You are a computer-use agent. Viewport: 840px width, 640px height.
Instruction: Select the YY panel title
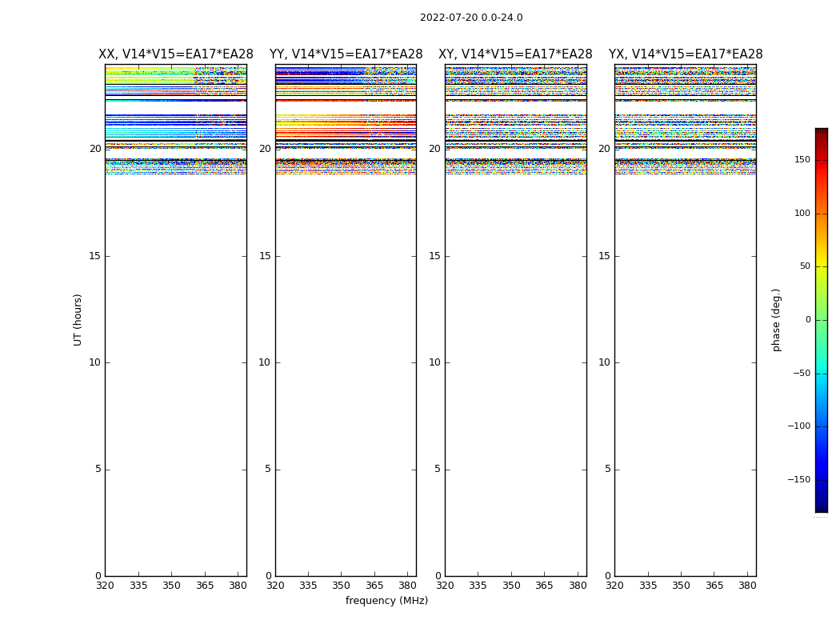click(346, 54)
